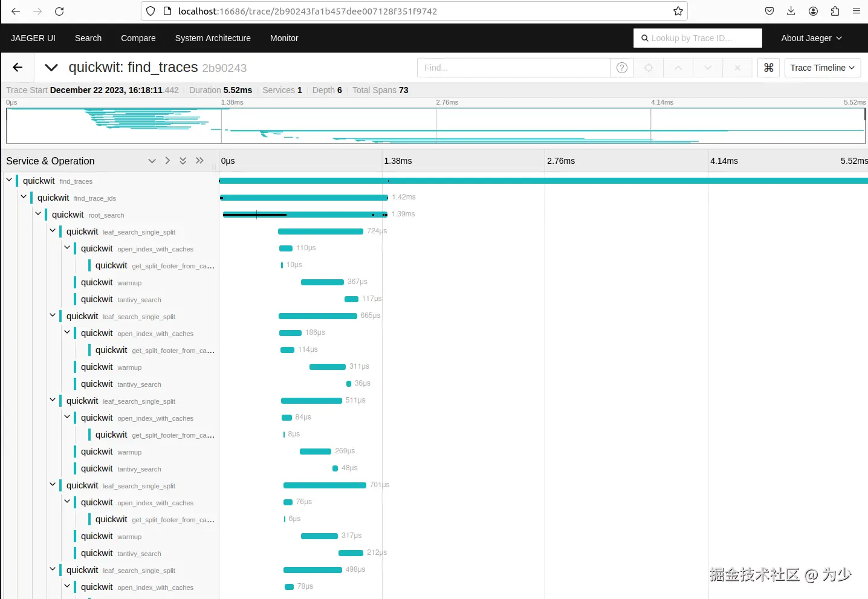
Task: Click the 311µs warmup span bar
Action: (328, 367)
